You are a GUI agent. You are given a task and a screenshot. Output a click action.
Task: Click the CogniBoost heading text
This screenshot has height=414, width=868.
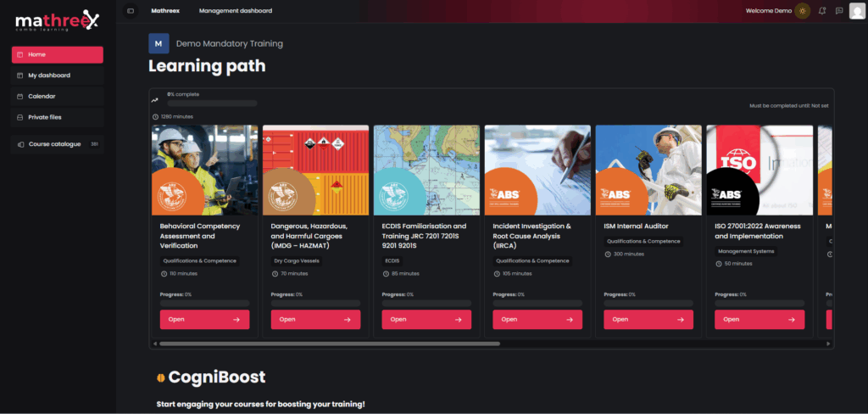(217, 378)
